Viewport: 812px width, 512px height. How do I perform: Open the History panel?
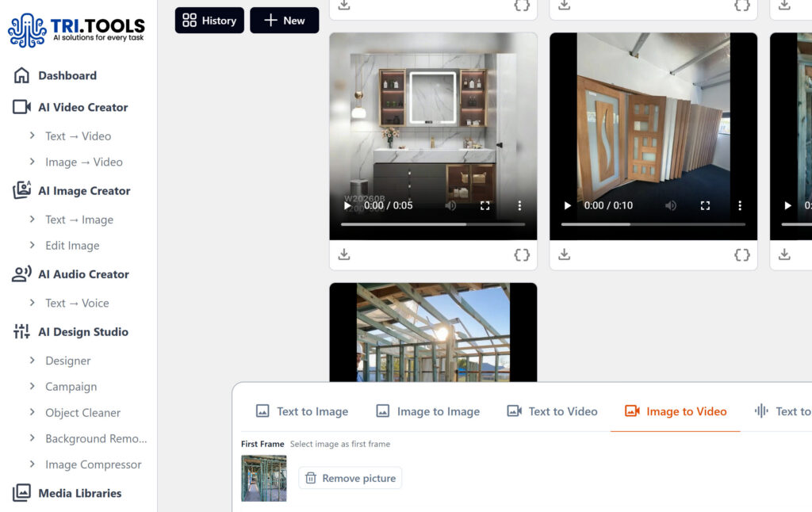click(x=209, y=21)
